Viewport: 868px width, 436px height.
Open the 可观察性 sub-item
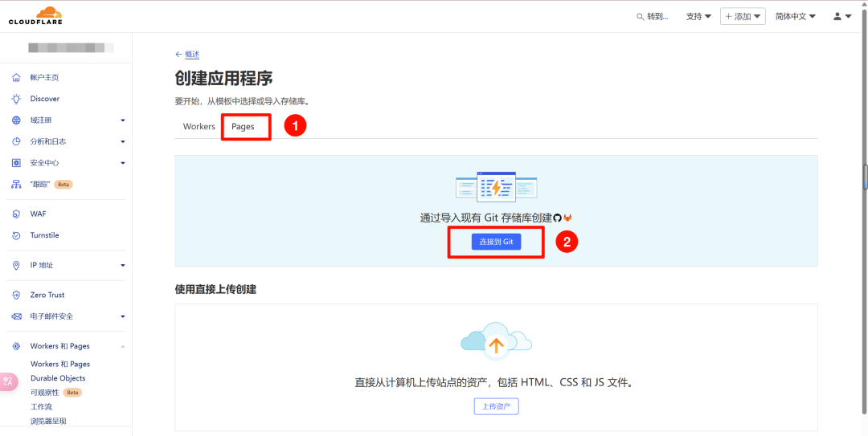pyautogui.click(x=45, y=393)
